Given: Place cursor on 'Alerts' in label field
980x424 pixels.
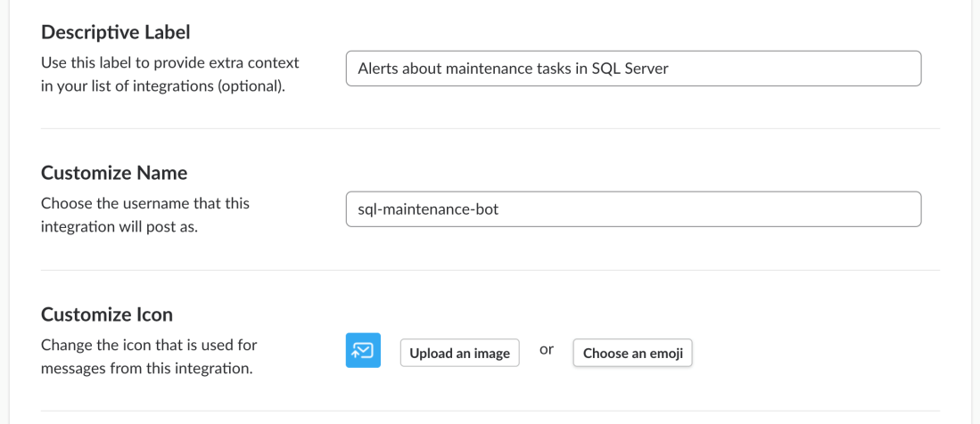Looking at the screenshot, I should pyautogui.click(x=378, y=69).
